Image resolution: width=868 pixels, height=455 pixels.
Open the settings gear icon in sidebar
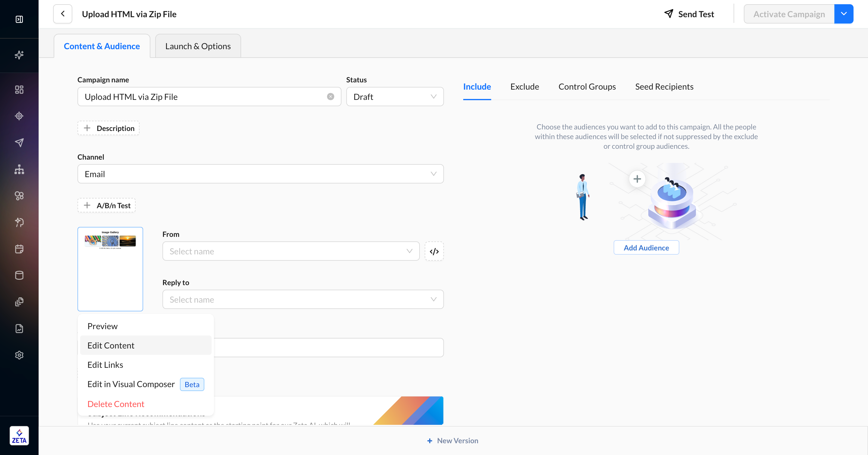[19, 355]
